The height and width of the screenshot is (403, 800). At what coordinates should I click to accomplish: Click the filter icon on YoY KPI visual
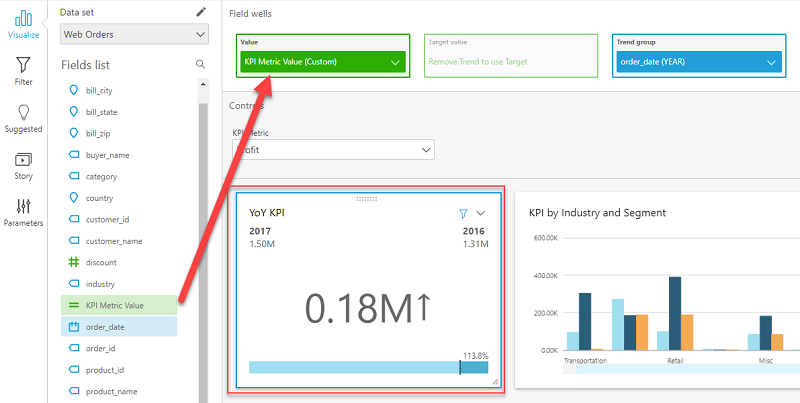click(x=462, y=213)
